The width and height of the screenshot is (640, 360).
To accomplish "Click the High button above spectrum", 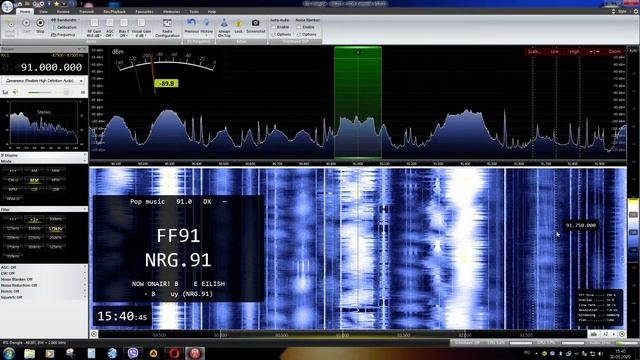I will [x=574, y=51].
